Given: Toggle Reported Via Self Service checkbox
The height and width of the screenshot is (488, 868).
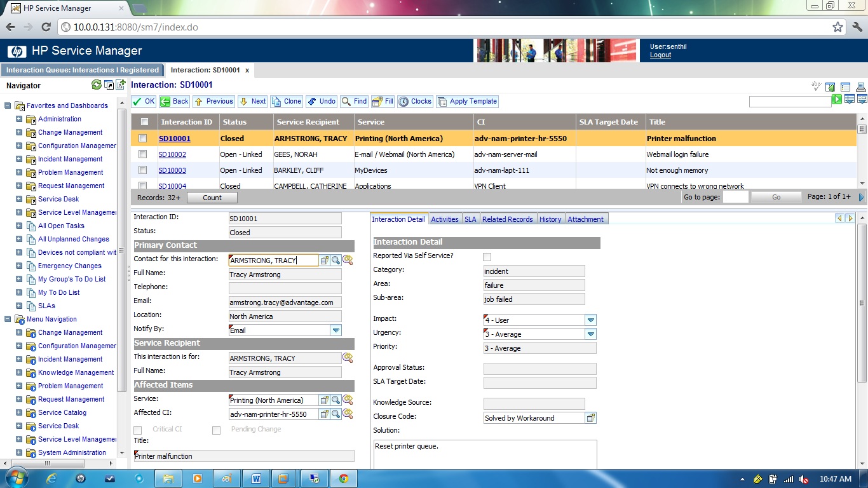Looking at the screenshot, I should point(487,257).
